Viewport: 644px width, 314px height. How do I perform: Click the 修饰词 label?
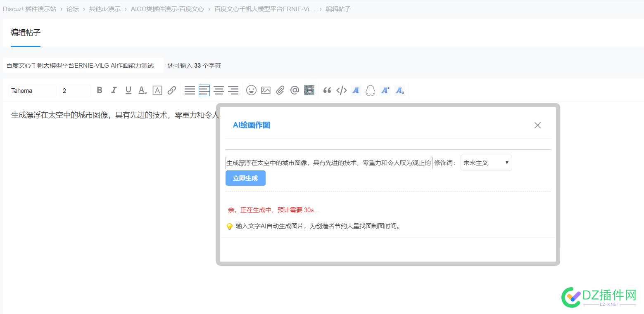445,163
